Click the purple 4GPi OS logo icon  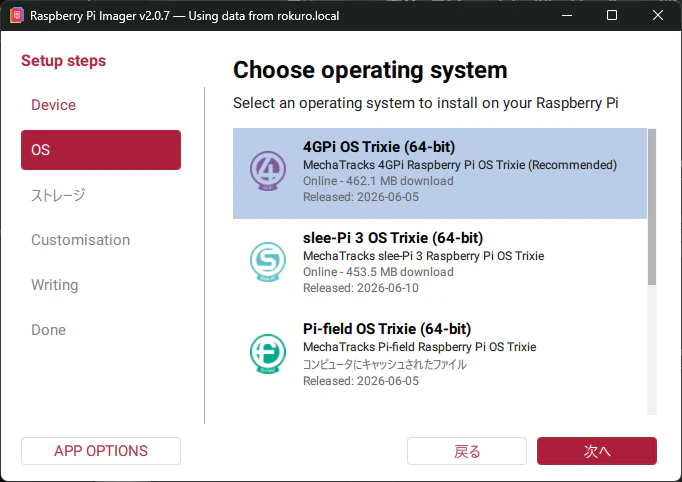point(268,171)
